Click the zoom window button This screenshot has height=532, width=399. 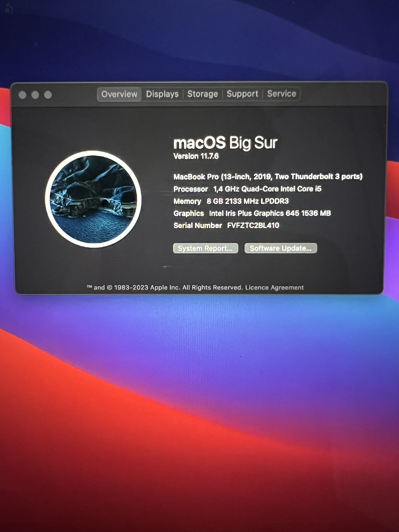coord(48,95)
